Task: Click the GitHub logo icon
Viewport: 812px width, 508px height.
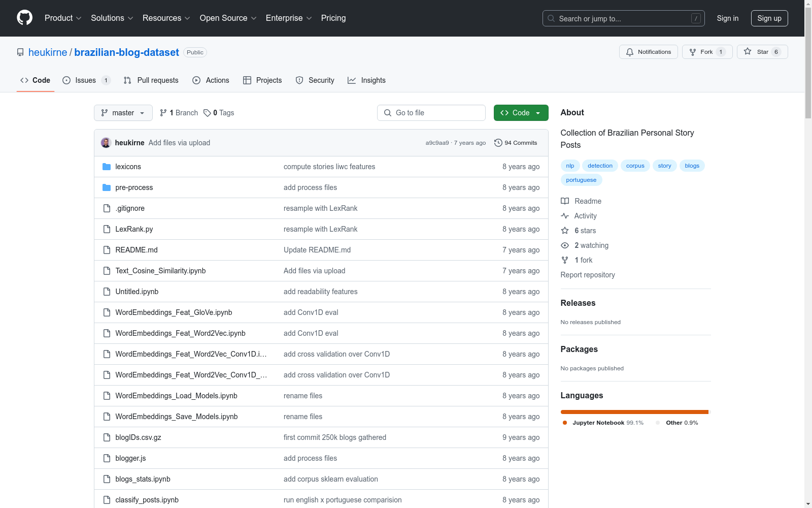Action: click(24, 18)
